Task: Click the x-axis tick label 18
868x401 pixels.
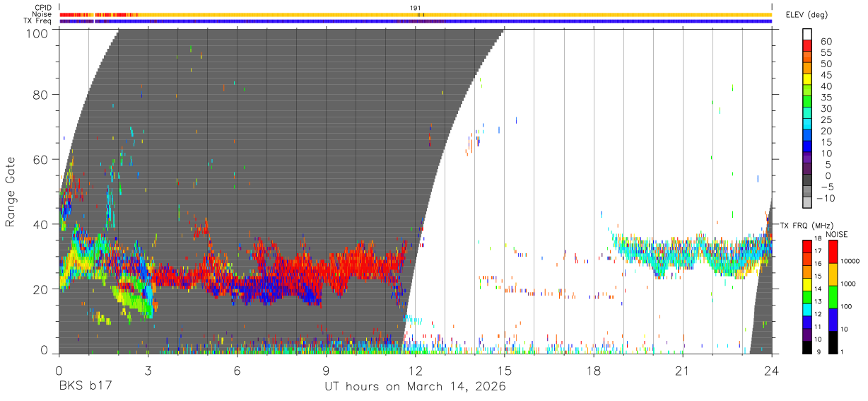Action: point(594,371)
